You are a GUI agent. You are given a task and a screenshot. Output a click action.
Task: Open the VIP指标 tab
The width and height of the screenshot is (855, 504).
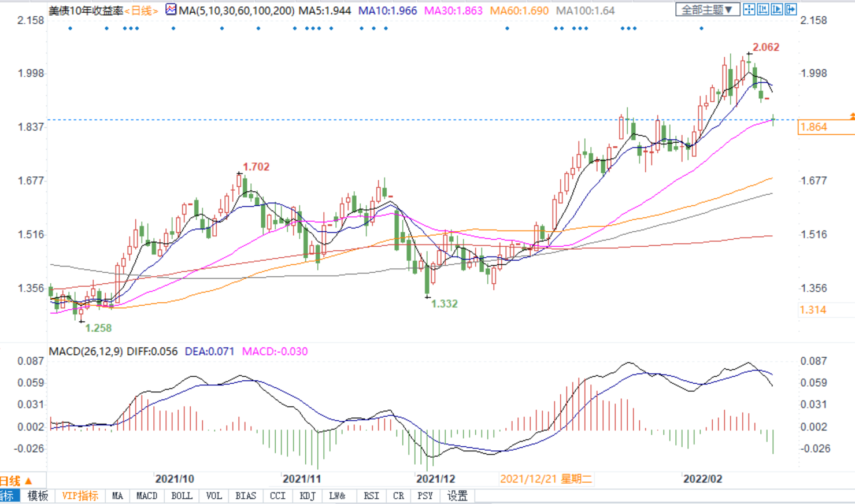coord(80,496)
